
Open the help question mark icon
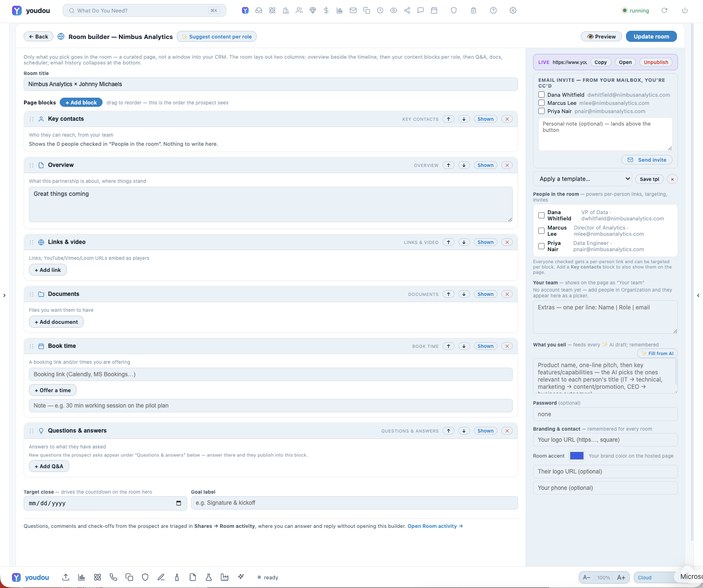tap(493, 11)
